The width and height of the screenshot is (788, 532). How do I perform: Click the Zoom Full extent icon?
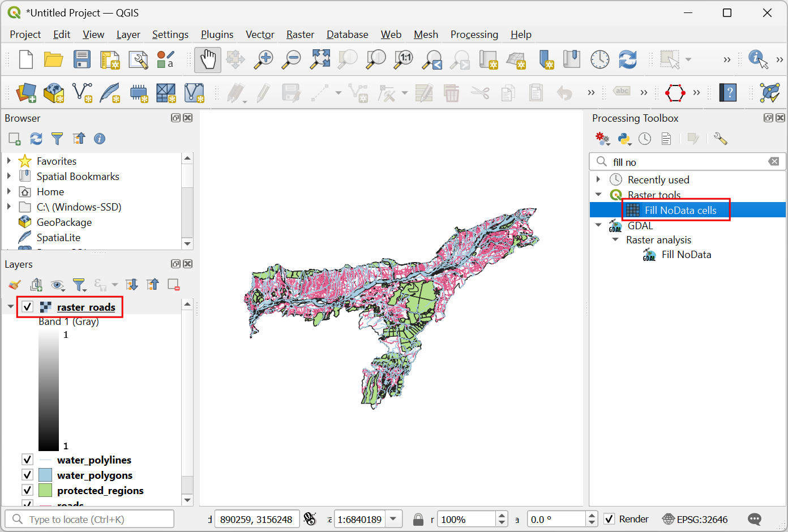320,59
